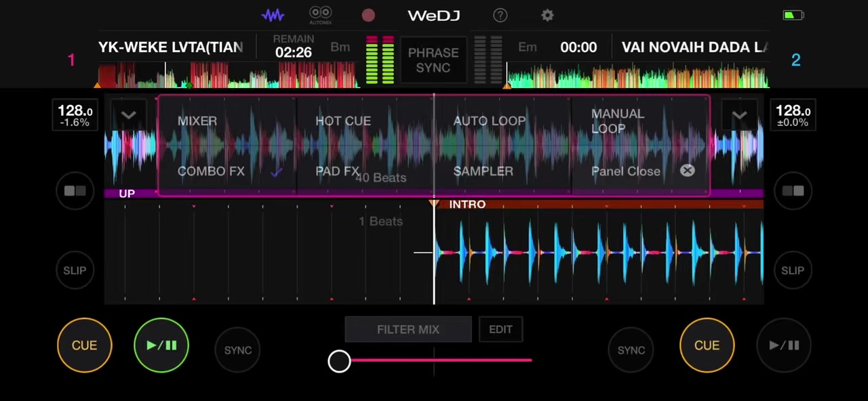Image resolution: width=868 pixels, height=401 pixels.
Task: Toggle deck 2 beat jump pad icon
Action: [x=793, y=191]
